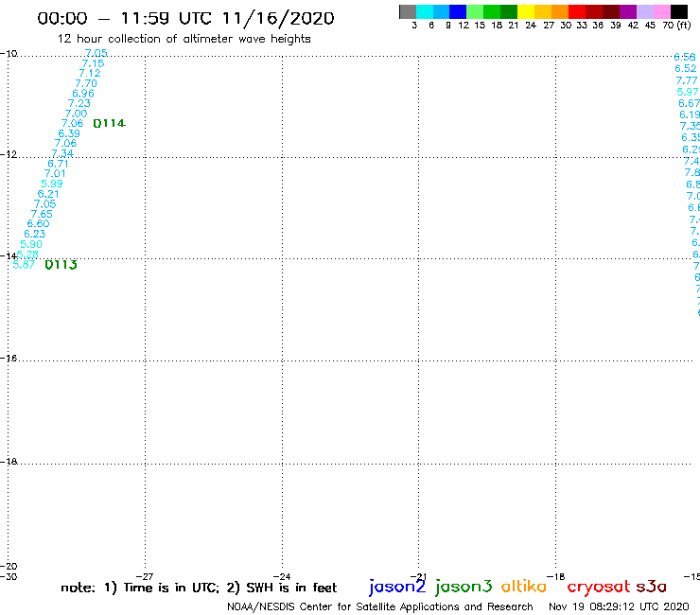Click the time range title 00:00 – 11:59 UTC 11/16/2020
Screen dimensions: 700x615
pyautogui.click(x=185, y=18)
